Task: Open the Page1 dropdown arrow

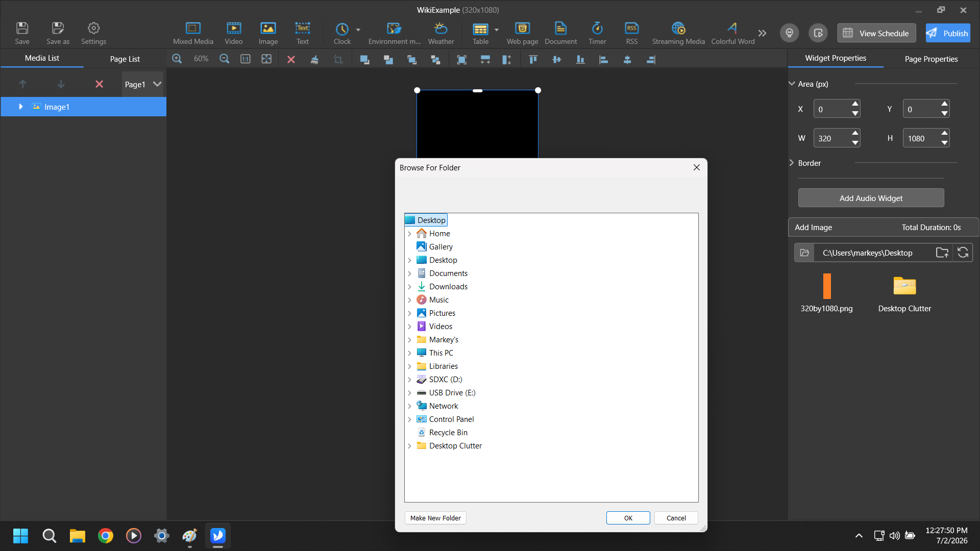Action: coord(157,84)
